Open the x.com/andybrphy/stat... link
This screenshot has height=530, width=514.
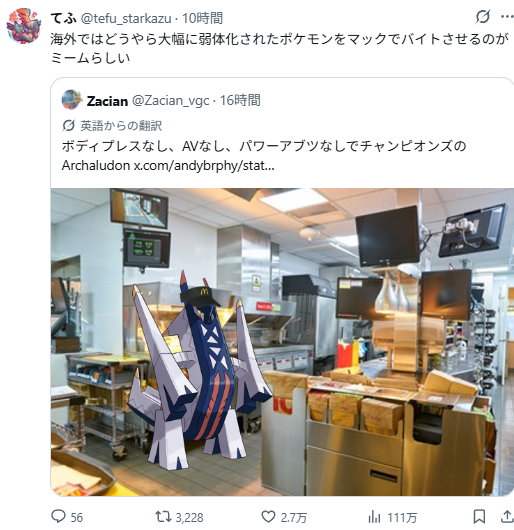(x=204, y=166)
